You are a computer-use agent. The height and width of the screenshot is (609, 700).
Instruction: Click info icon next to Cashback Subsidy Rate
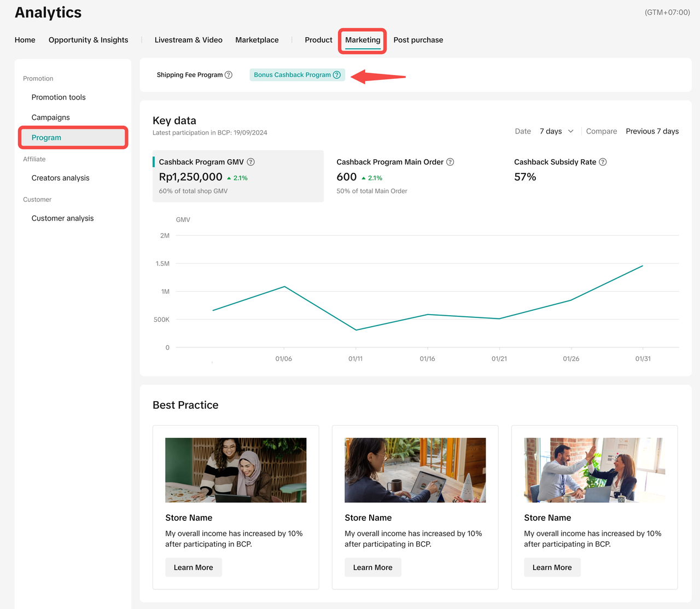(x=603, y=162)
